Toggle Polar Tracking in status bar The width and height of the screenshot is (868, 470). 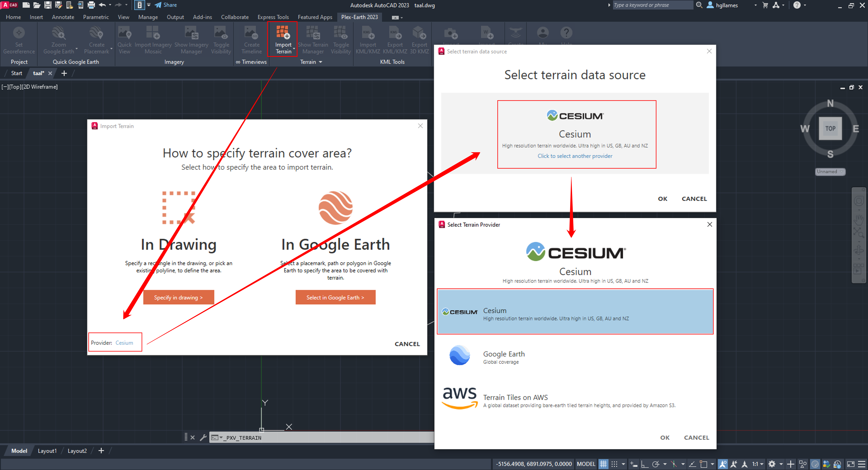tap(656, 464)
